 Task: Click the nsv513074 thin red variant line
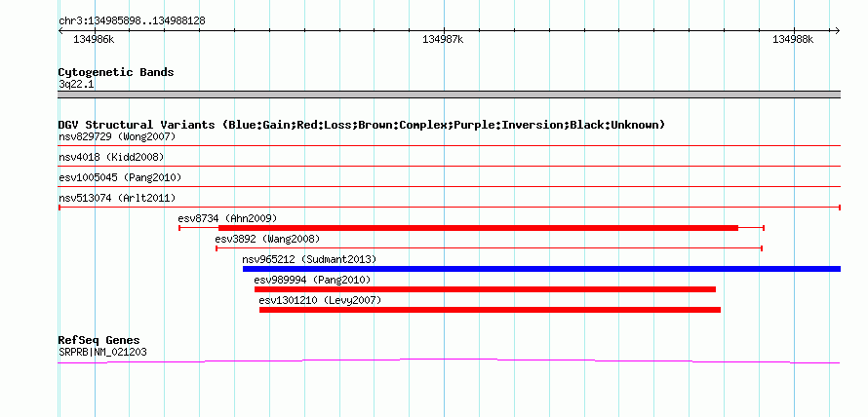[450, 208]
